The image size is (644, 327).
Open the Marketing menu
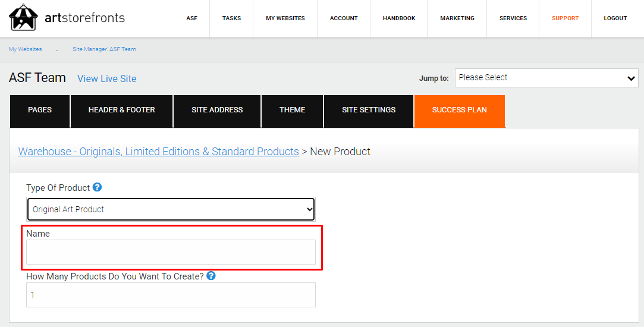(457, 18)
